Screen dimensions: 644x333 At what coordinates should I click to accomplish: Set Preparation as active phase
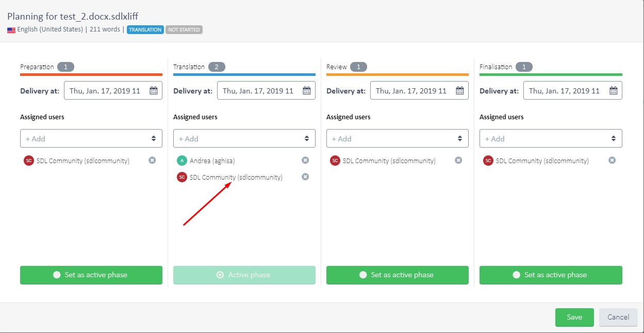(91, 275)
